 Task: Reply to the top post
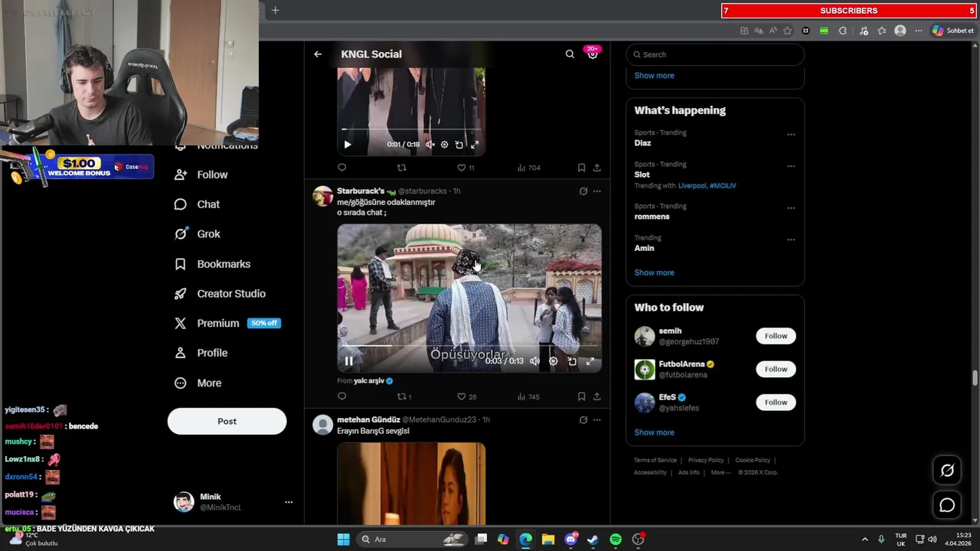pyautogui.click(x=342, y=168)
